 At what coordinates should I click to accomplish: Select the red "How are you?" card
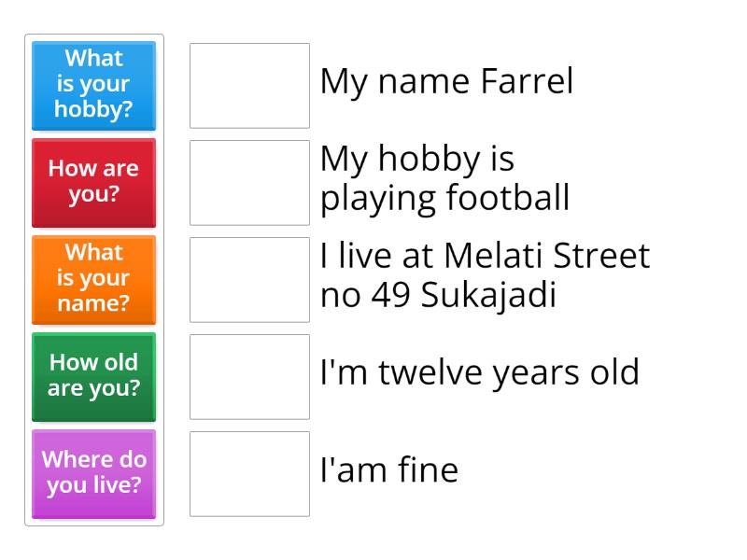(x=93, y=183)
